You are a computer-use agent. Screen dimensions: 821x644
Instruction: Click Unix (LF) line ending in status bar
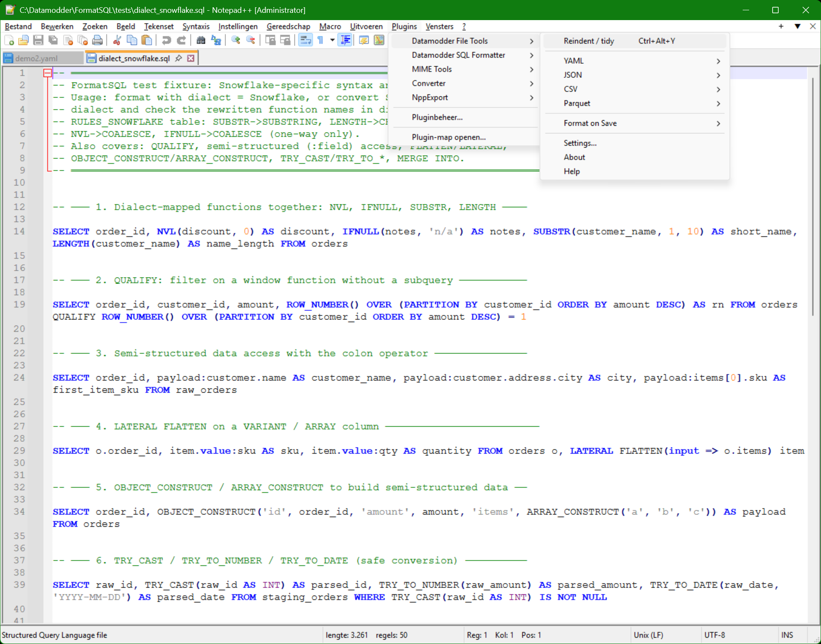point(648,635)
